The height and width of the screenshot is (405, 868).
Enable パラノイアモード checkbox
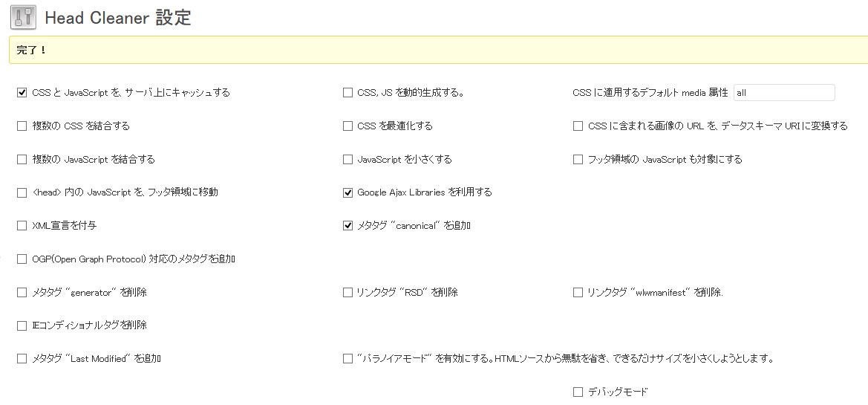coord(347,358)
